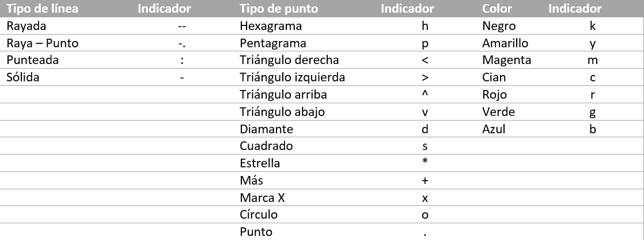Click the "Marca X" cell
Viewport: 644px width, 240px height.
(262, 197)
